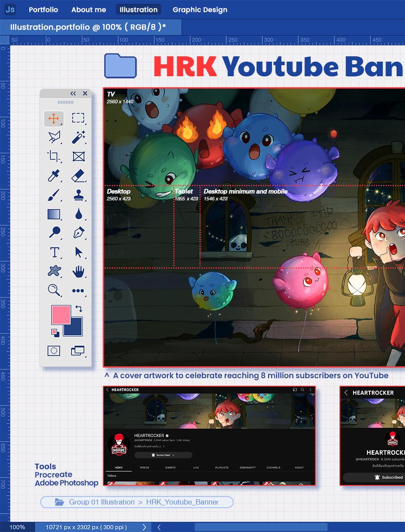Open VIDEOS tab in channel preview
The height and width of the screenshot is (532, 405).
point(144,467)
